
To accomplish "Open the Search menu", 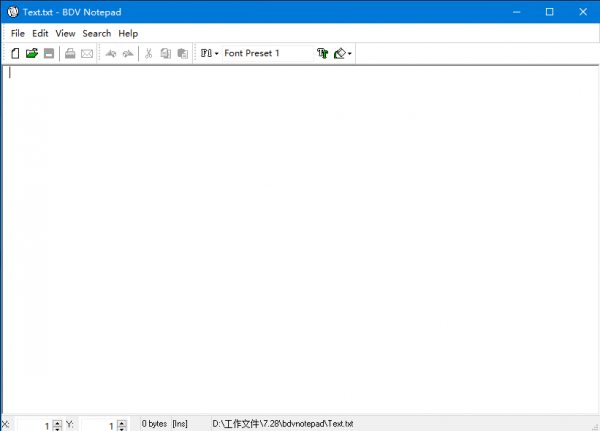I will click(x=97, y=33).
